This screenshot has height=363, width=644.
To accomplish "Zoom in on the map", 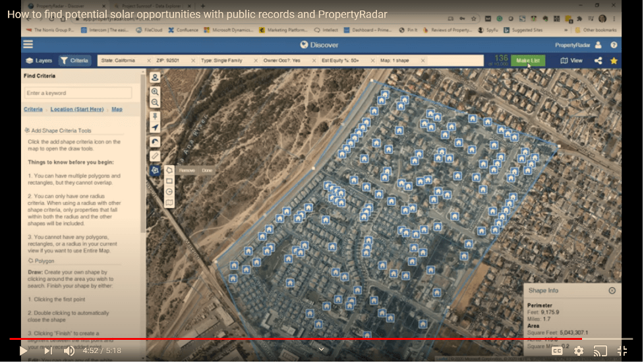I will pos(155,92).
